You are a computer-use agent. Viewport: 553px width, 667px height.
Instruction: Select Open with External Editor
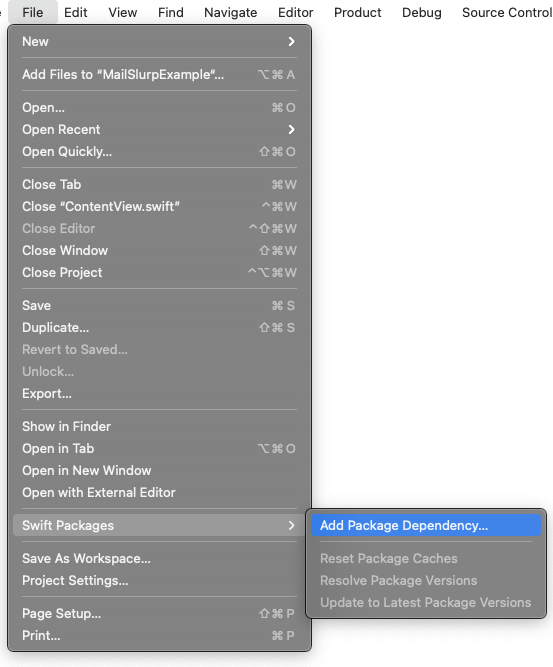(159, 493)
